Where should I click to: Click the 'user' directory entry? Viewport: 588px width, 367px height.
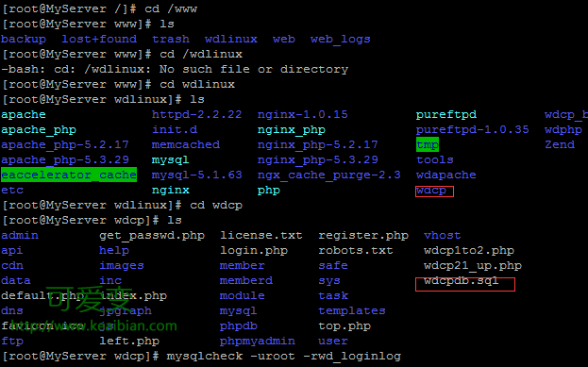333,342
